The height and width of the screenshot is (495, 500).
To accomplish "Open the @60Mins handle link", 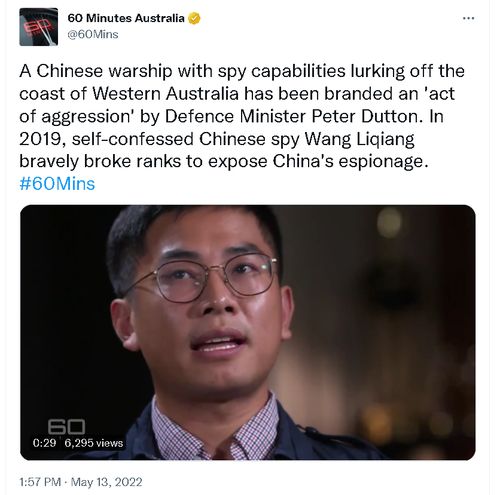I will point(93,34).
